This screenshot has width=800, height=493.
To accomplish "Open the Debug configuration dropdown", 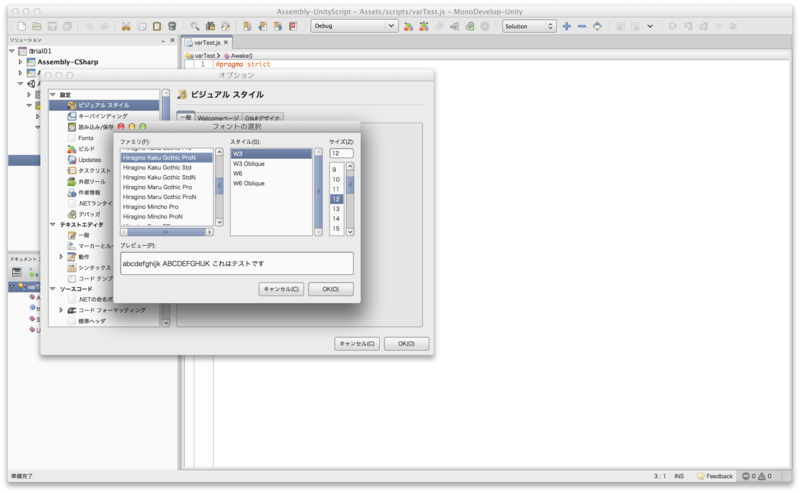I will 354,26.
